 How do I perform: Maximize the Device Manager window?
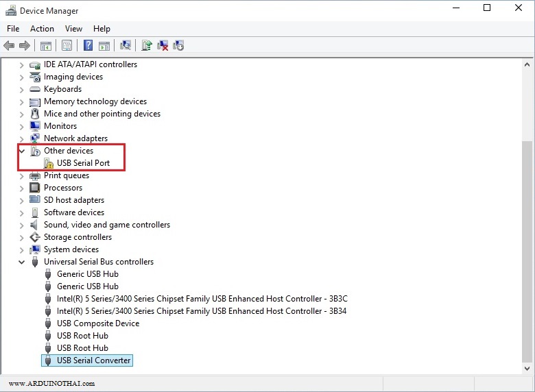[487, 8]
